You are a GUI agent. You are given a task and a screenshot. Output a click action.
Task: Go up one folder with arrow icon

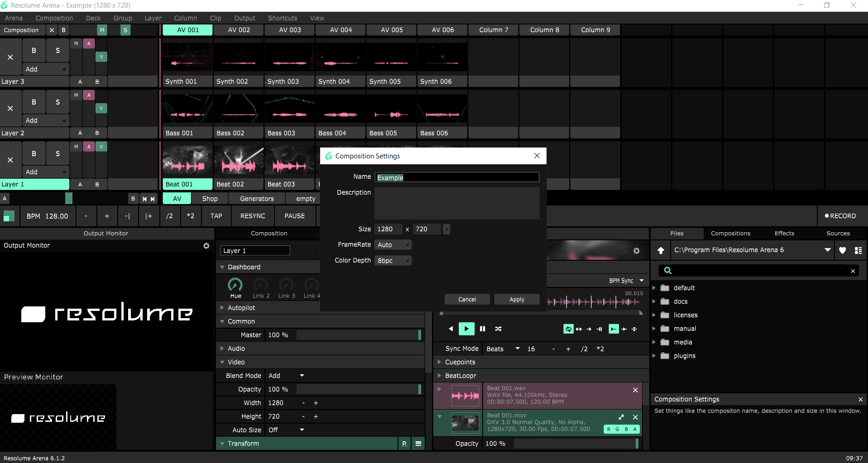(661, 250)
